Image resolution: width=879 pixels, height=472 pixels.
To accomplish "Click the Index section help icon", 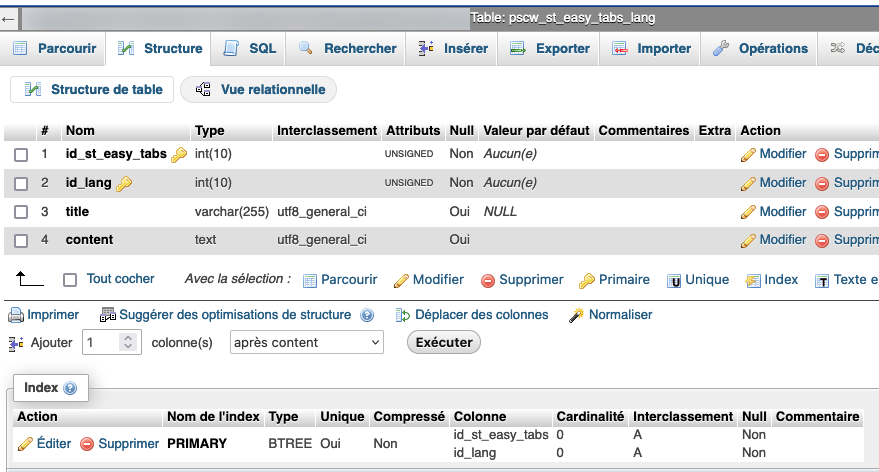I will pyautogui.click(x=70, y=388).
